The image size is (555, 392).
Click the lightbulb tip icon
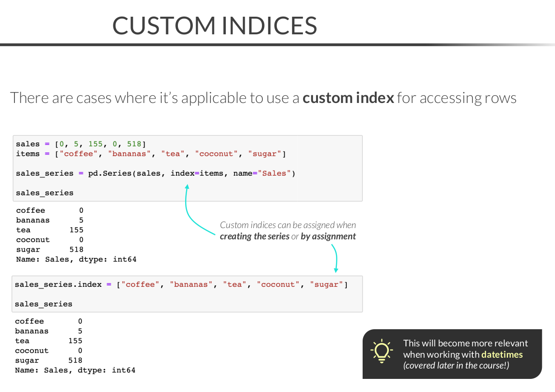tap(382, 351)
